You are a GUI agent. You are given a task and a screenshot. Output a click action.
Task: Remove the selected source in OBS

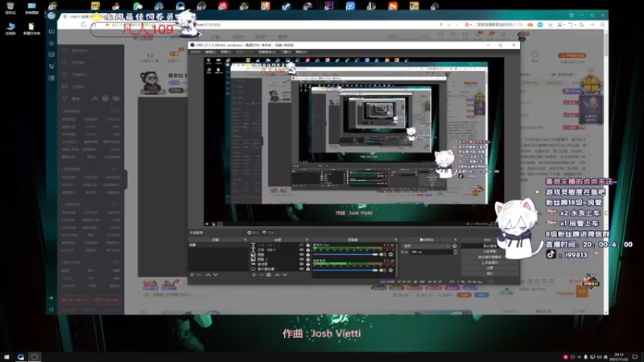261,274
